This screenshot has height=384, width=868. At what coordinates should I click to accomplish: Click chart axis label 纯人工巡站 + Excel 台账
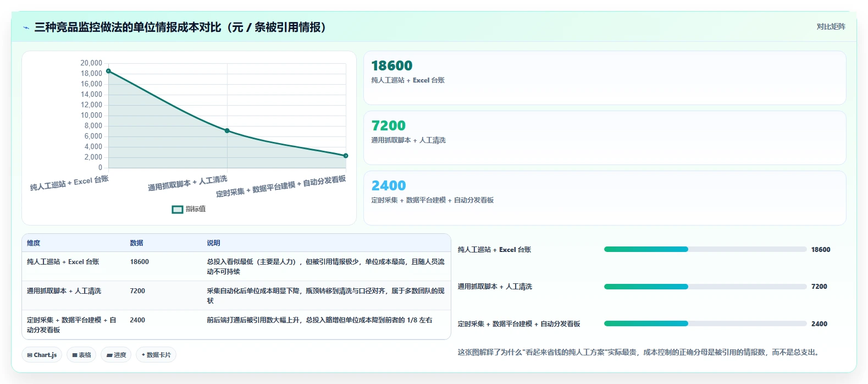[x=69, y=183]
